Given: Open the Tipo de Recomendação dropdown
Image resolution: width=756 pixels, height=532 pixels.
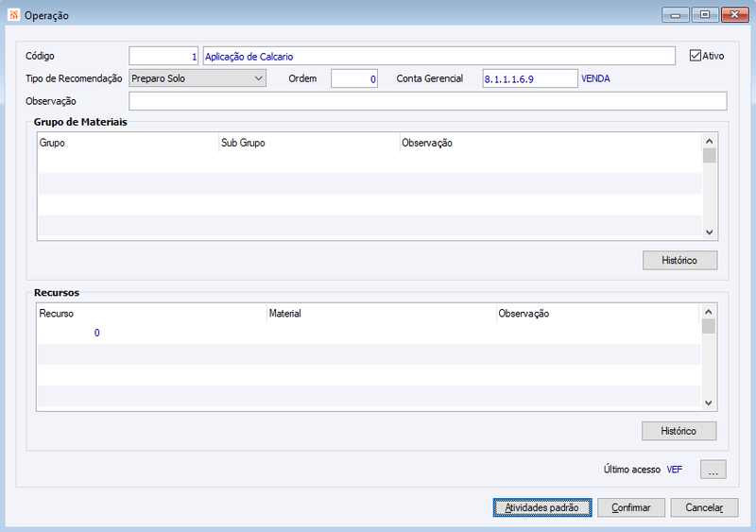Looking at the screenshot, I should coord(198,78).
